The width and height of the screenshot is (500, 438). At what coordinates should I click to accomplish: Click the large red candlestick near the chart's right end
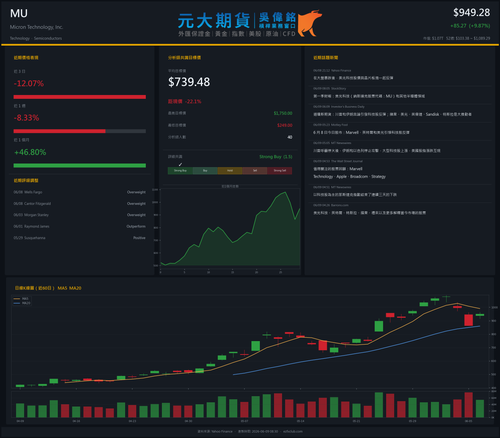(x=469, y=320)
